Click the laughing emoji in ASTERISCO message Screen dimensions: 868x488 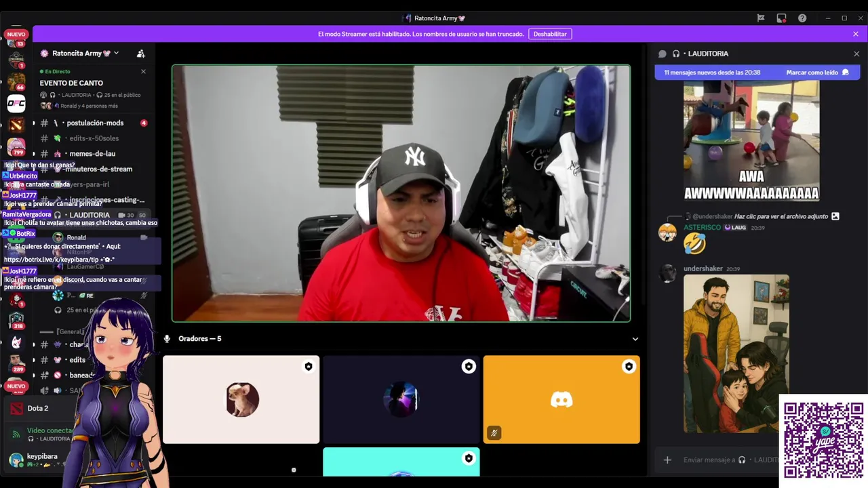(x=694, y=243)
